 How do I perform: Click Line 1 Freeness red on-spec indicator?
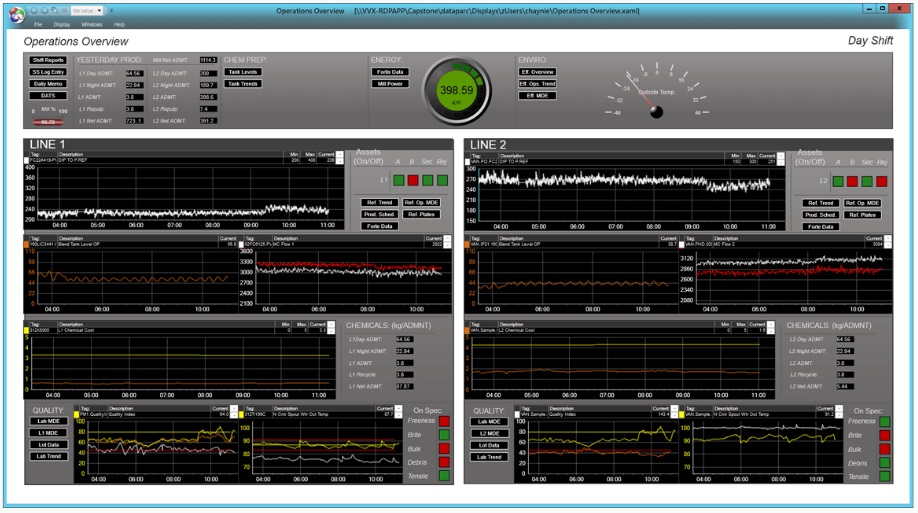pyautogui.click(x=444, y=421)
